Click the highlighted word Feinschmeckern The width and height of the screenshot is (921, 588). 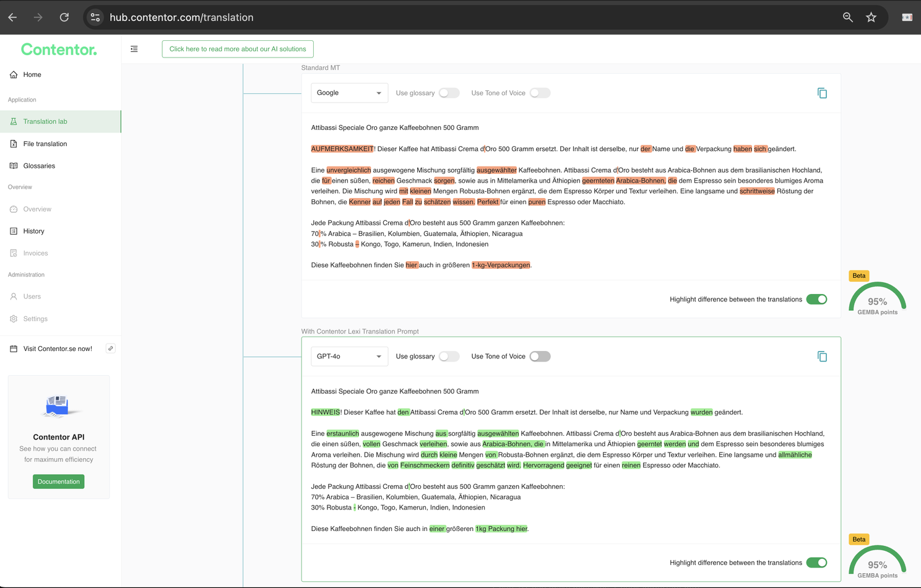[425, 465]
